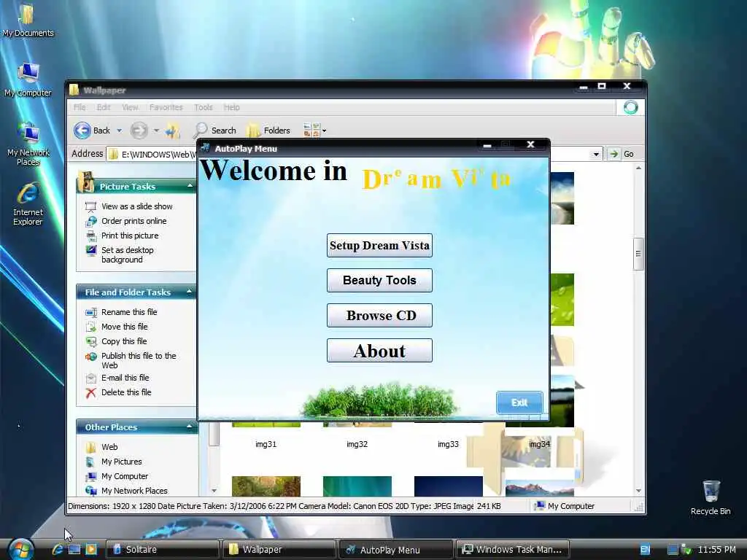
Task: Click View as a slide show
Action: [x=136, y=206]
